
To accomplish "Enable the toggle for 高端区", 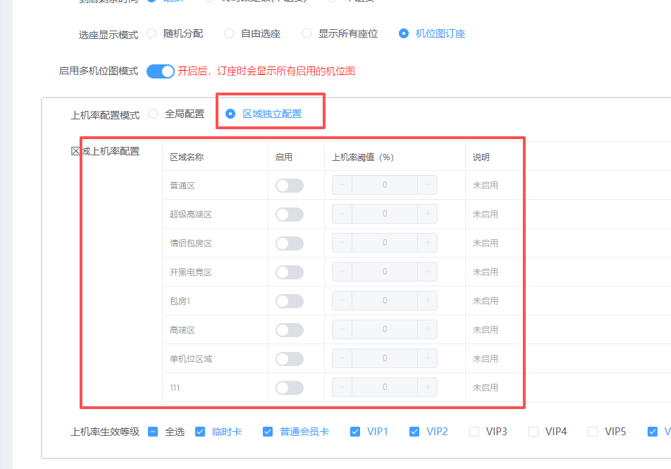I will pyautogui.click(x=290, y=330).
